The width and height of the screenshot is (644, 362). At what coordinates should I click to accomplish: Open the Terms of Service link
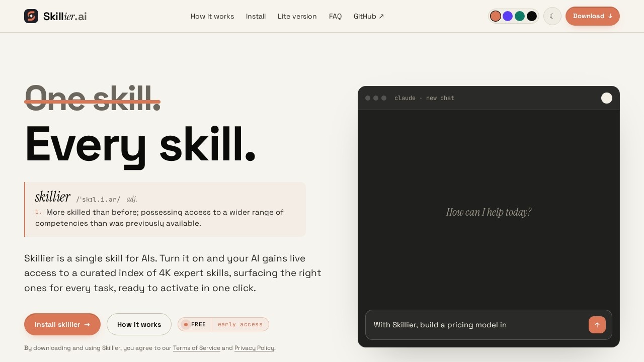pos(197,348)
